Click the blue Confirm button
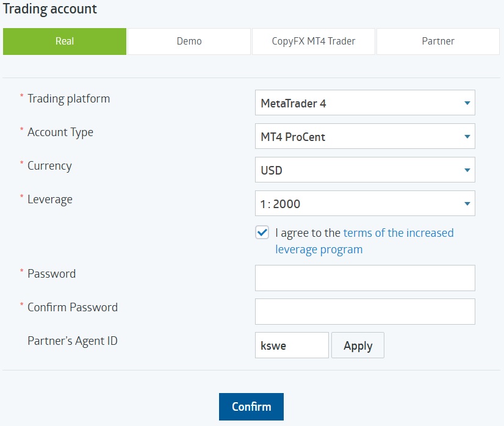 click(251, 406)
